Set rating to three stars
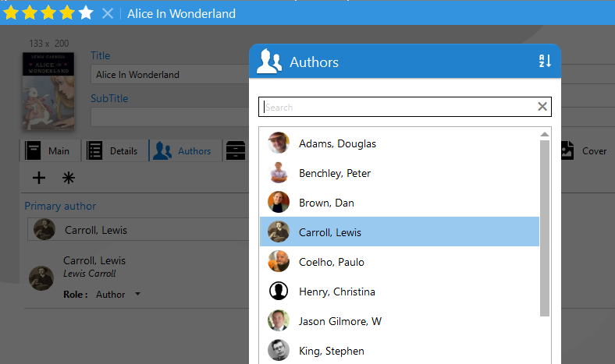The height and width of the screenshot is (364, 615). coord(48,13)
